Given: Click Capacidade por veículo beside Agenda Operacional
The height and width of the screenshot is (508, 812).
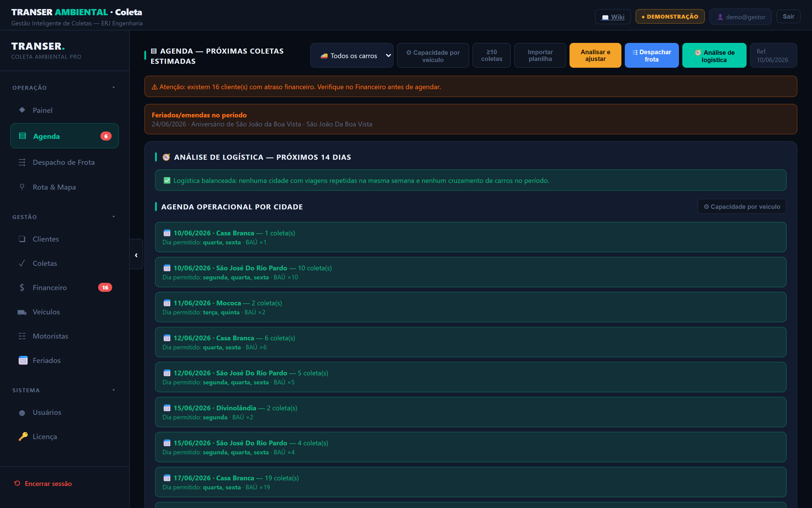Looking at the screenshot, I should pos(742,206).
